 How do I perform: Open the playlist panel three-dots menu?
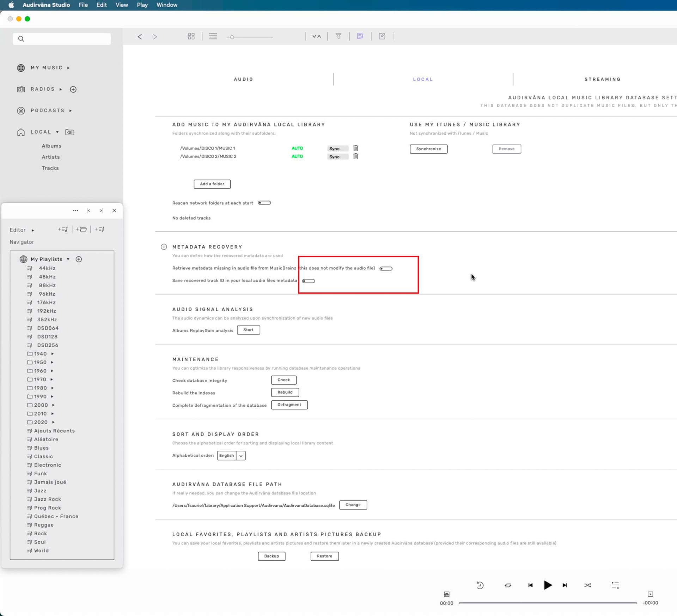[75, 211]
